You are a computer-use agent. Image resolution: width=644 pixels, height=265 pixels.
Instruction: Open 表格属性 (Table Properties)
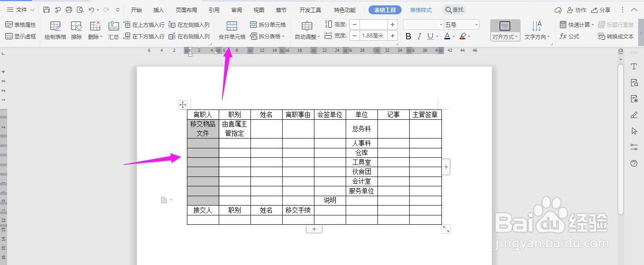21,25
